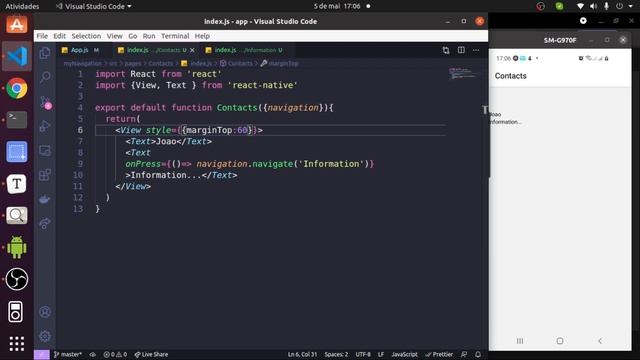
Task: Open the Visual Studio Code app menu
Action: (x=93, y=6)
